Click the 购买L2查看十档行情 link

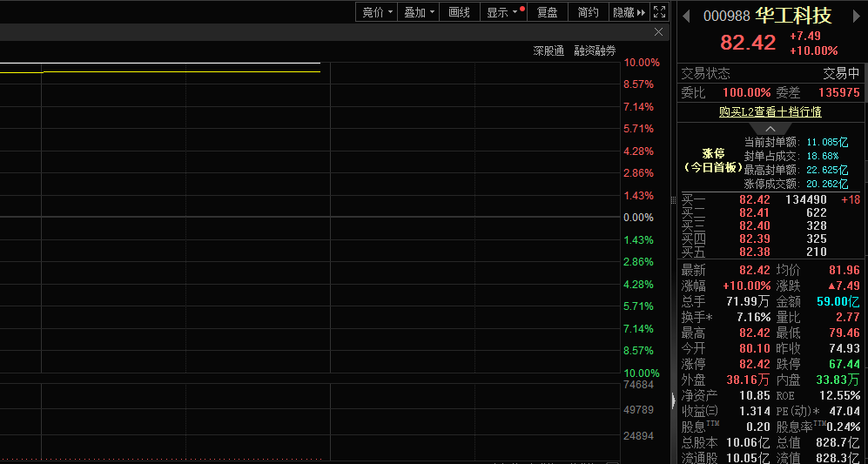(770, 111)
